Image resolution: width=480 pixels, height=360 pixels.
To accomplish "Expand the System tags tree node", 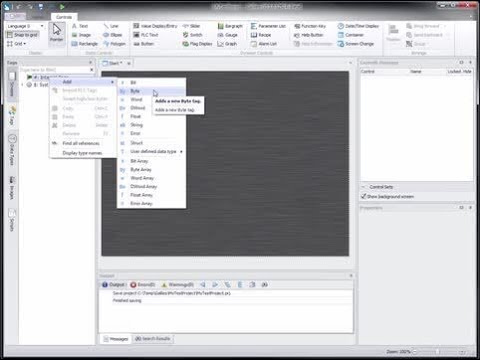I will click(x=23, y=85).
